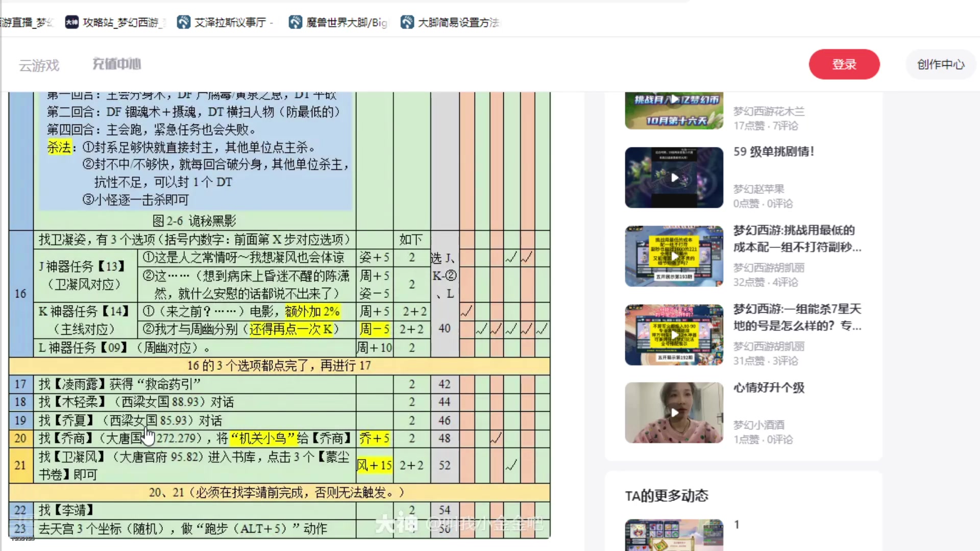Viewport: 980px width, 551px height.
Task: Open the title 心情好升个级
Action: point(769,388)
